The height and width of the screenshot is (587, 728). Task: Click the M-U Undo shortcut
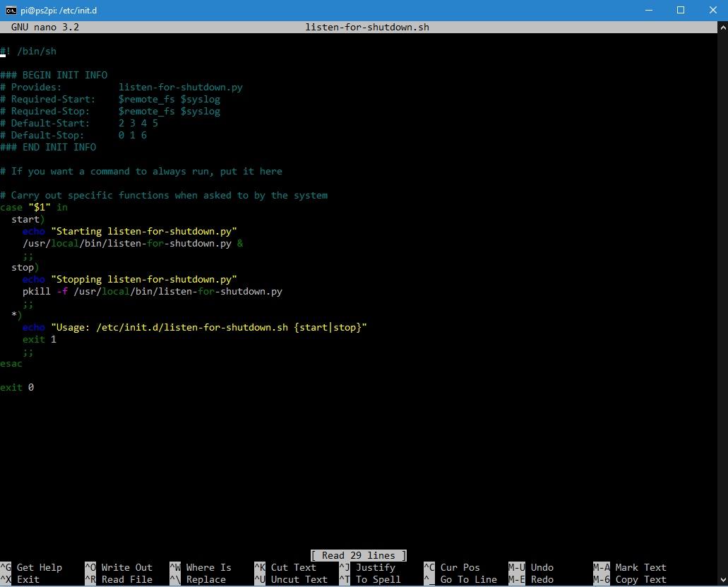pyautogui.click(x=531, y=567)
